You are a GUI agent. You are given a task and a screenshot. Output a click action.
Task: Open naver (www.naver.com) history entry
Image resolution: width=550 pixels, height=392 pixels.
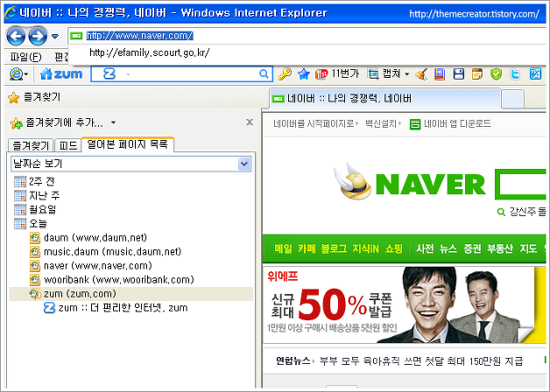pos(91,266)
